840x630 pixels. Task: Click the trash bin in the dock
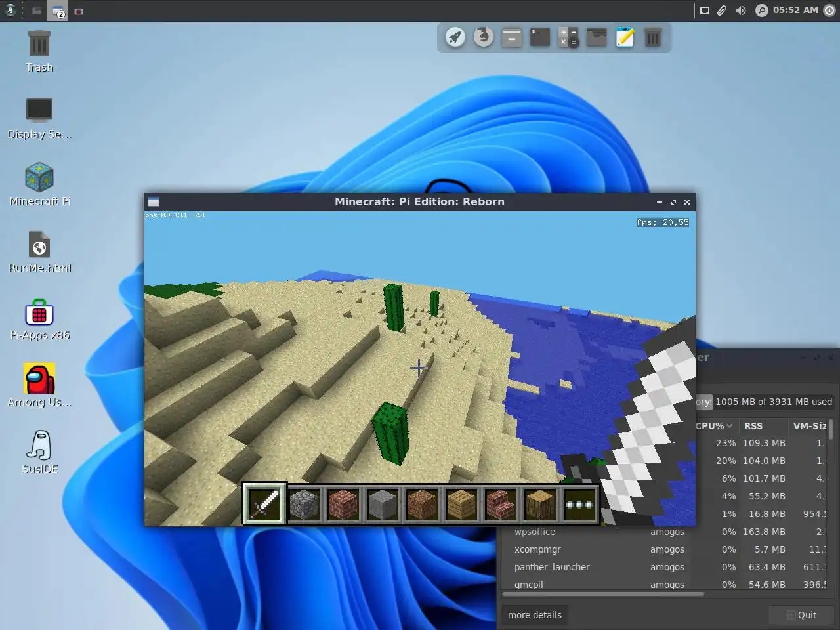click(653, 37)
